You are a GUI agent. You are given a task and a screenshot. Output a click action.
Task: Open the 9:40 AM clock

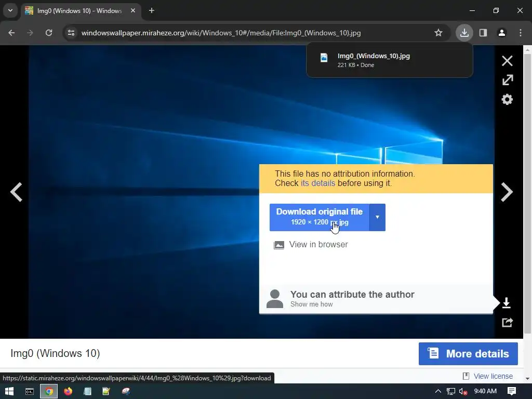[485, 391]
